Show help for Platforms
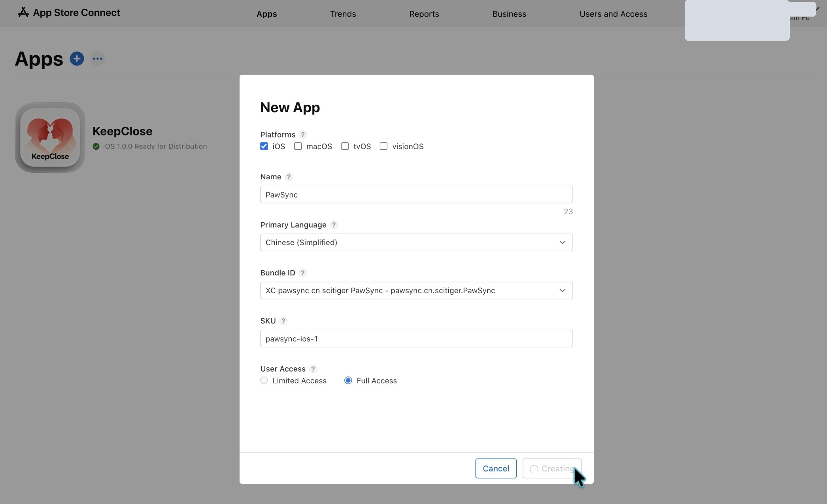The width and height of the screenshot is (827, 504). click(x=303, y=135)
